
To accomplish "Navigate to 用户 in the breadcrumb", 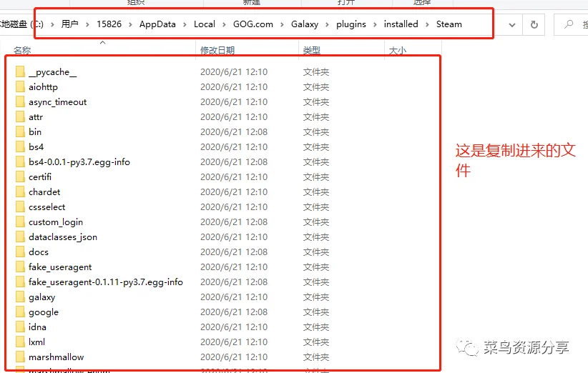I will (70, 24).
